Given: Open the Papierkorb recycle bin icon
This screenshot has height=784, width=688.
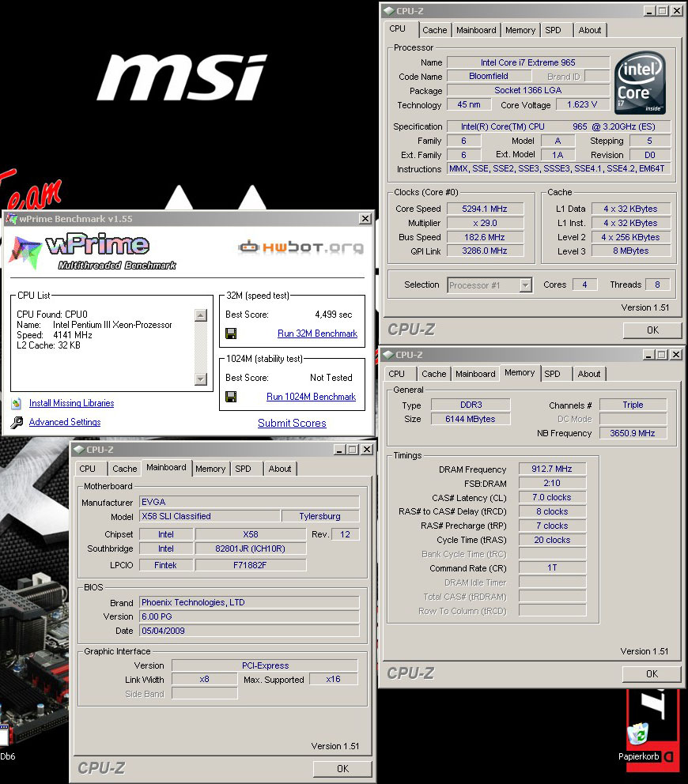Looking at the screenshot, I should pyautogui.click(x=638, y=735).
